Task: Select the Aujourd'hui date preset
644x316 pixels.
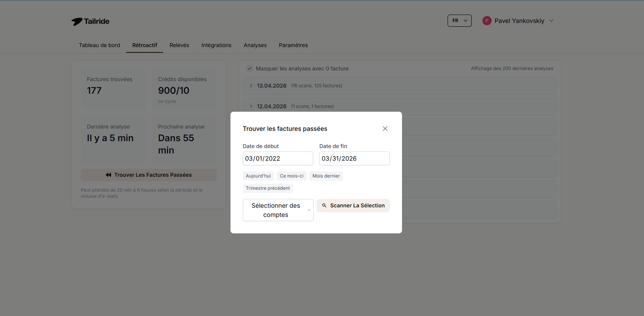Action: click(x=258, y=176)
